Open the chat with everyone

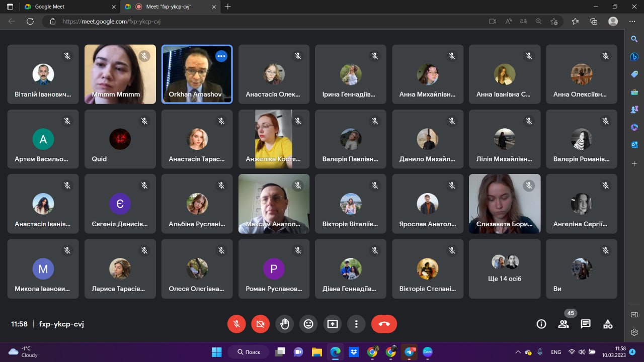(586, 324)
